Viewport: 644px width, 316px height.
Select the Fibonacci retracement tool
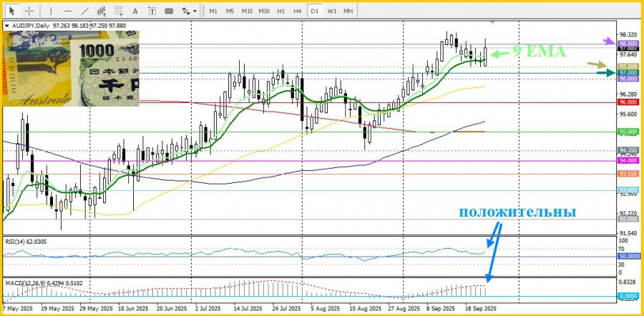click(119, 11)
